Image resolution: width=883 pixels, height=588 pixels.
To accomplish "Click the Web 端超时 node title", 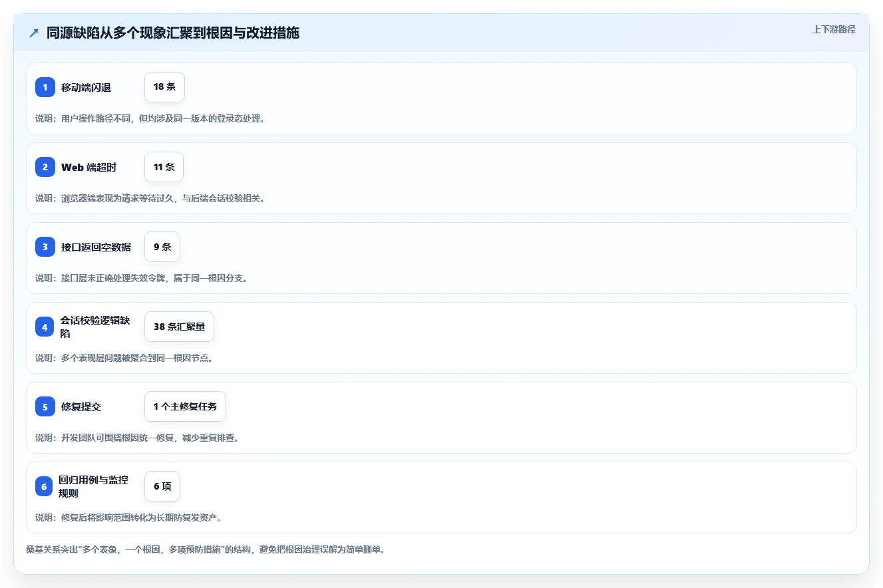I will pos(88,168).
